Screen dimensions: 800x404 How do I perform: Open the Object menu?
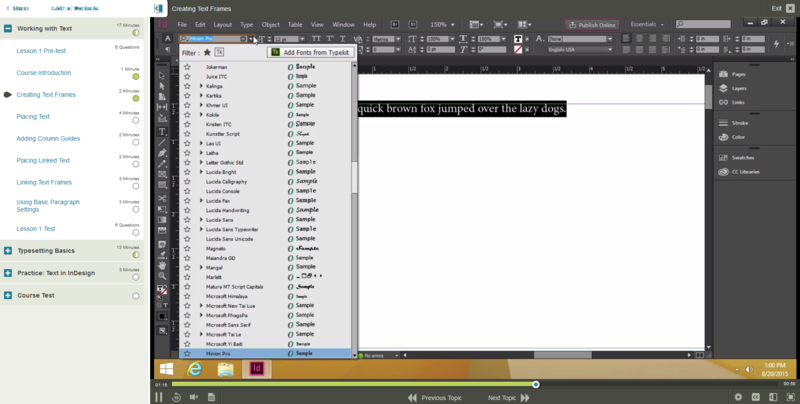pyautogui.click(x=270, y=24)
